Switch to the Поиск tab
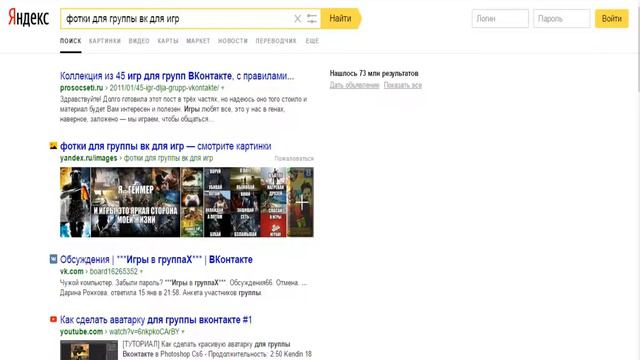The image size is (640, 360). tap(71, 41)
